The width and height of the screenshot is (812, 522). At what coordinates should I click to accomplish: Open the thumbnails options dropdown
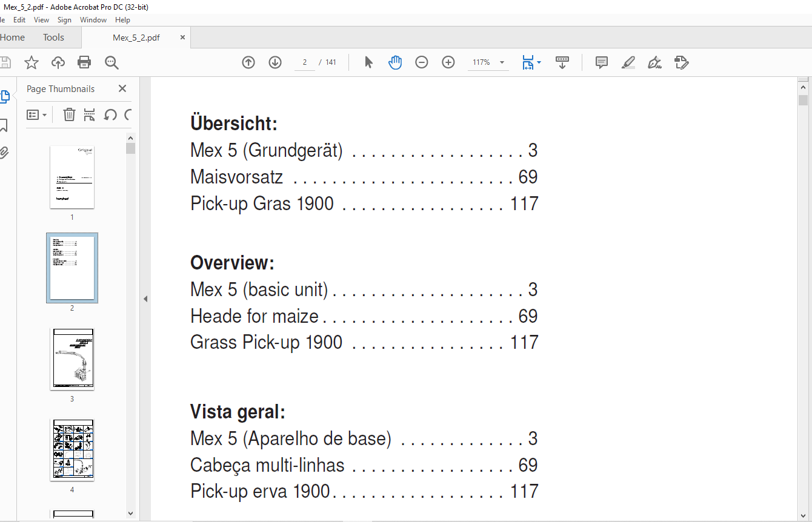[37, 114]
